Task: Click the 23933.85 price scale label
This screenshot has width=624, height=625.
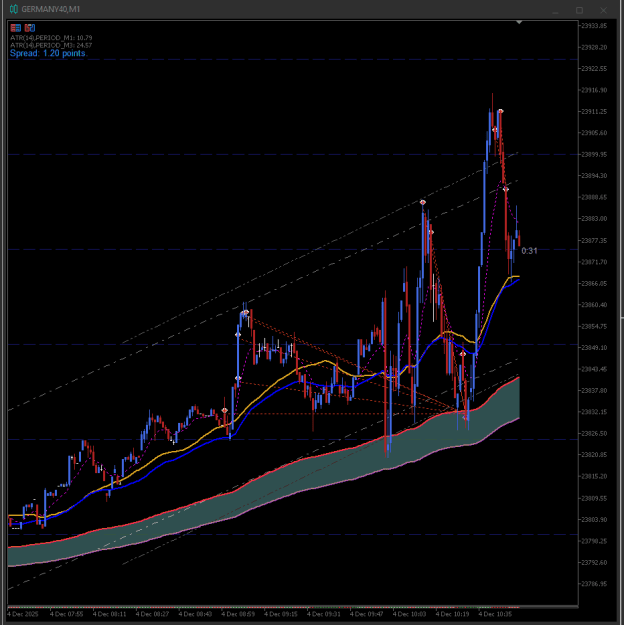Action: [594, 26]
